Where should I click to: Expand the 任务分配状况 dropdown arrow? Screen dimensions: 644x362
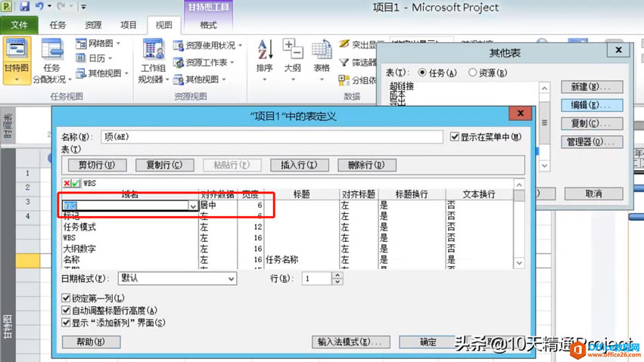pos(70,79)
